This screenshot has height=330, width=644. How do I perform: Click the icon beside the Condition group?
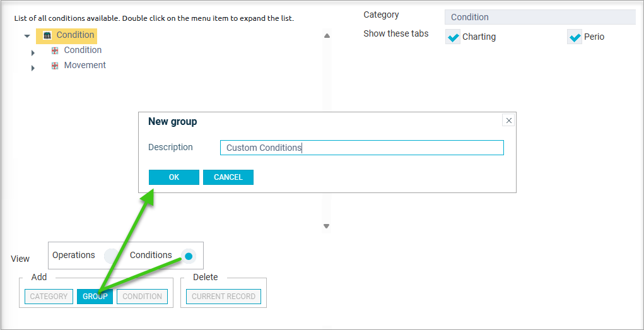coord(55,50)
